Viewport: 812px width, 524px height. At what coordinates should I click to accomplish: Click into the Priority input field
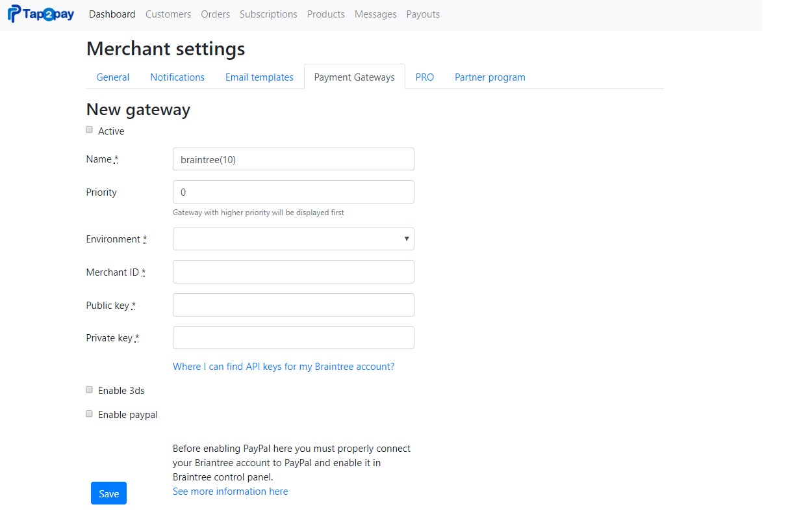[x=294, y=192]
